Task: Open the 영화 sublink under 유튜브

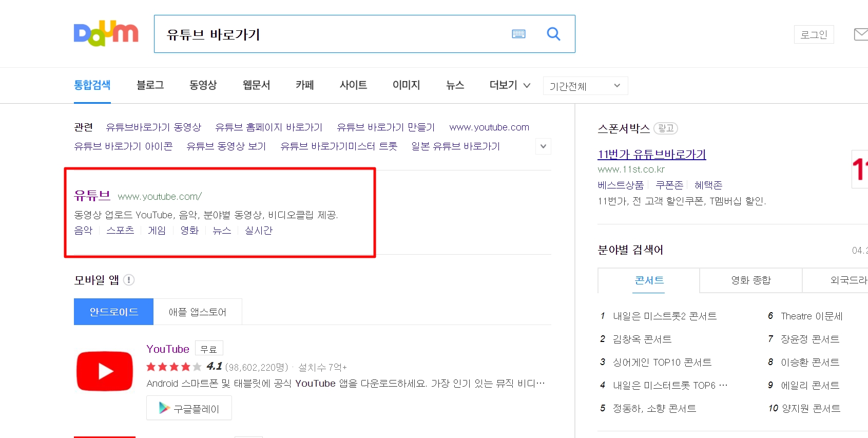Action: pyautogui.click(x=189, y=231)
